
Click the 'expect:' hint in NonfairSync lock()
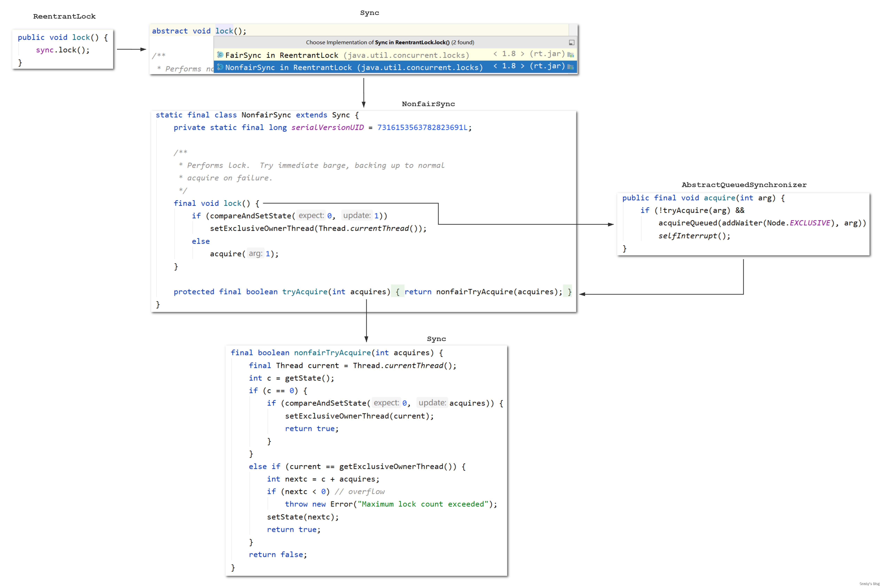311,216
